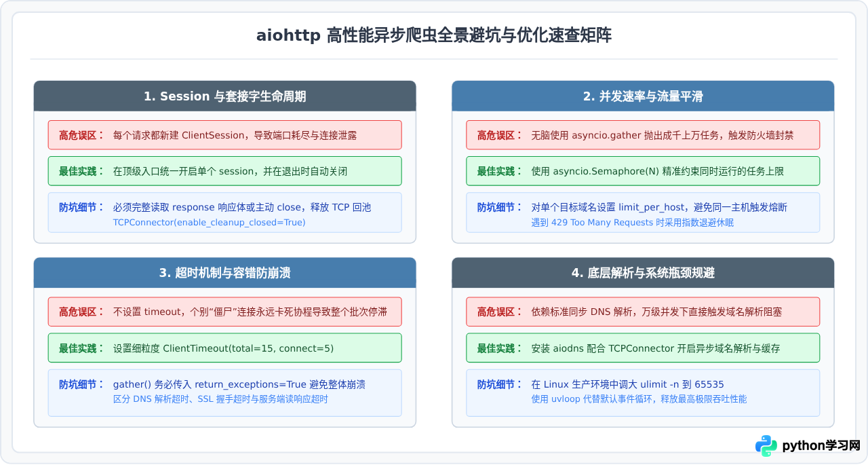Image resolution: width=868 pixels, height=465 pixels.
Task: Click '防坑细节' label in 并发速率 section
Action: (500, 207)
